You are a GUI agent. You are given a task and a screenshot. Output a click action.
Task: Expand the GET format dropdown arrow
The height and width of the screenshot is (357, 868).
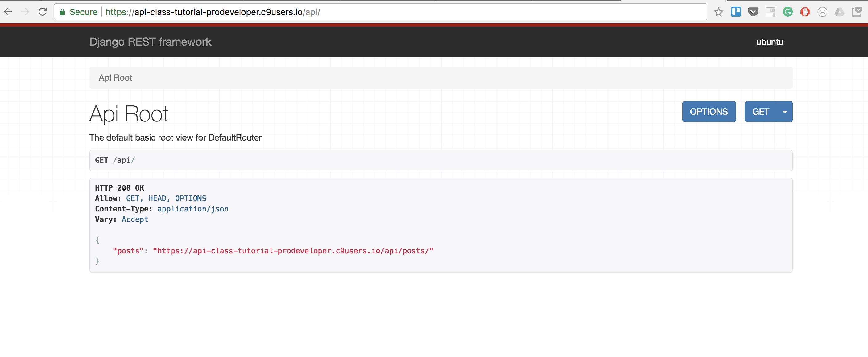click(x=784, y=112)
